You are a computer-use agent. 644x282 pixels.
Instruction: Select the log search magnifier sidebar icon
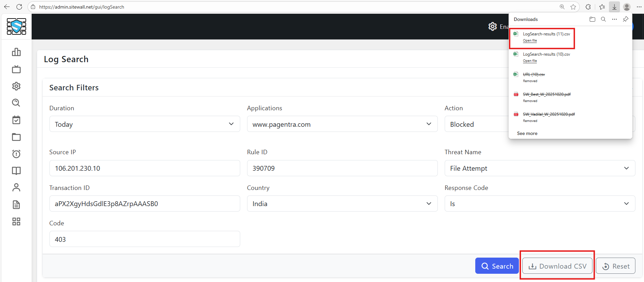point(16,103)
